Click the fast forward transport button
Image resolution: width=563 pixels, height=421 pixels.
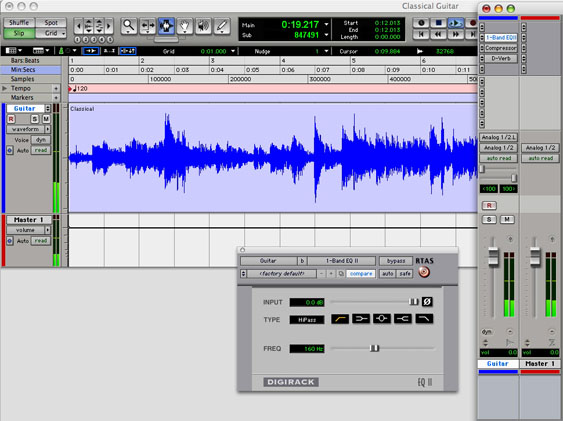(456, 34)
